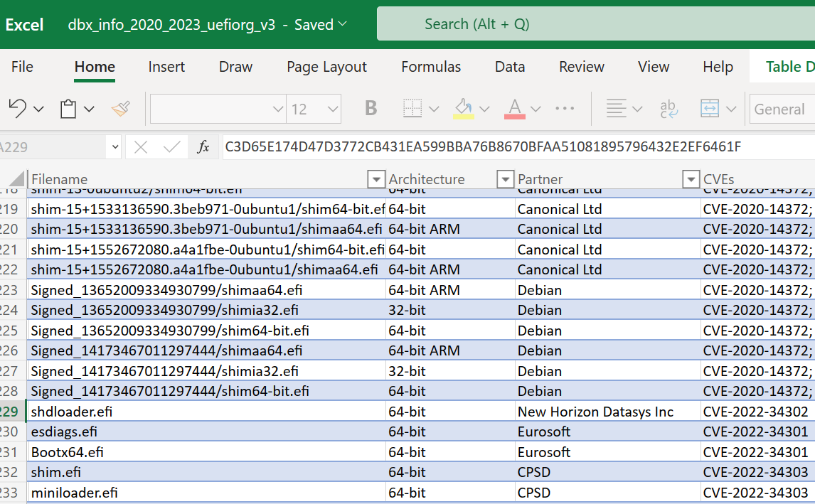Toggle Wrap Text icon
The width and height of the screenshot is (815, 504).
tap(668, 109)
